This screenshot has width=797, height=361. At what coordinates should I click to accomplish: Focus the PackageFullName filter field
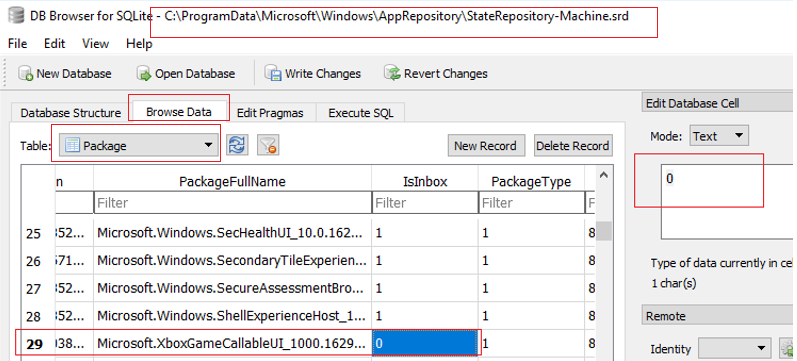(232, 203)
